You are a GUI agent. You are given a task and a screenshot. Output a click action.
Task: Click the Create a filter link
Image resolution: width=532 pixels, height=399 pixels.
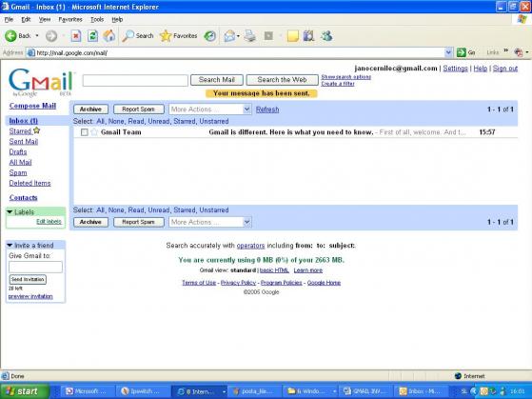[338, 84]
